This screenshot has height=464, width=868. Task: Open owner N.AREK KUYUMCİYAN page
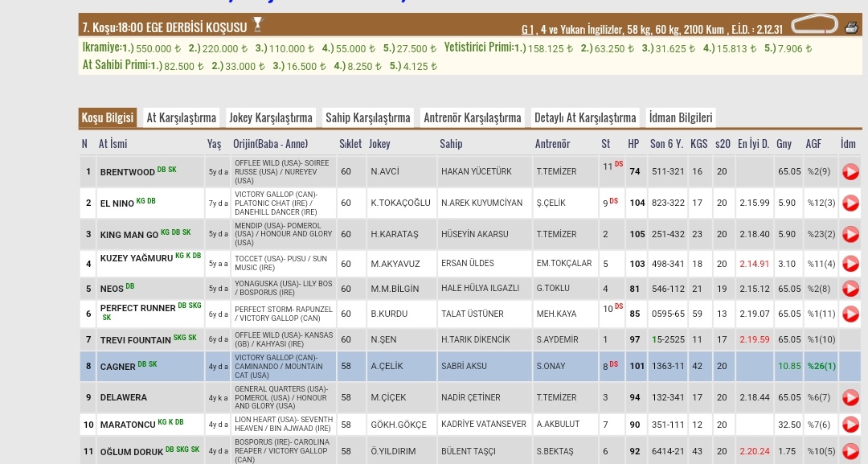481,203
